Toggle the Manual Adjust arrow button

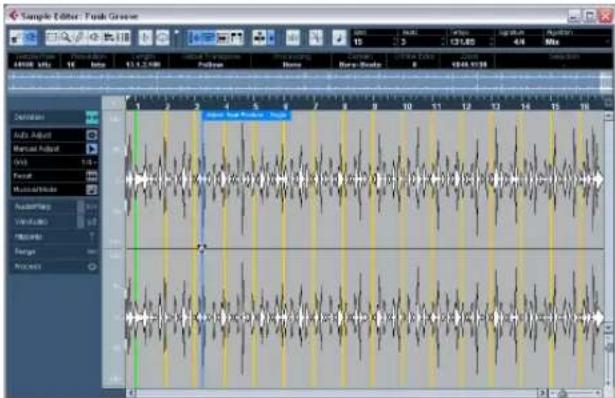click(92, 149)
